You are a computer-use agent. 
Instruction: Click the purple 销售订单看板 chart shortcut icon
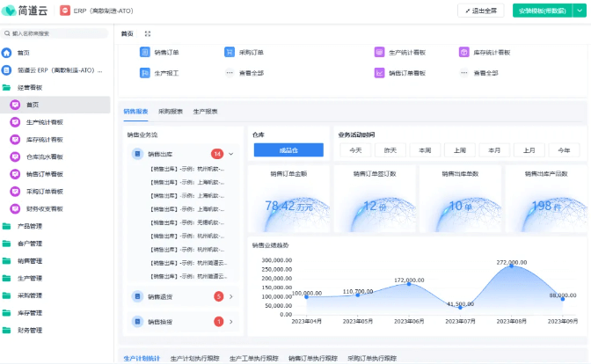pyautogui.click(x=379, y=73)
